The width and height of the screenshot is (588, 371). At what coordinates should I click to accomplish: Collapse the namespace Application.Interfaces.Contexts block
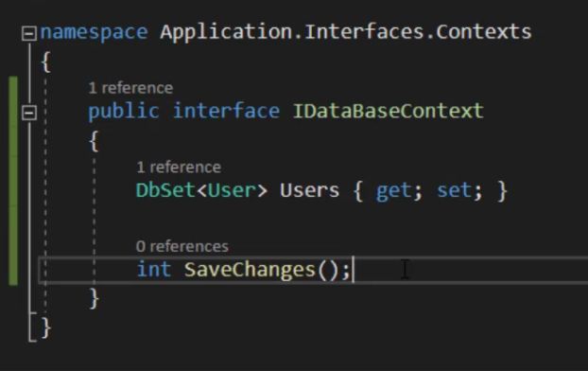29,33
